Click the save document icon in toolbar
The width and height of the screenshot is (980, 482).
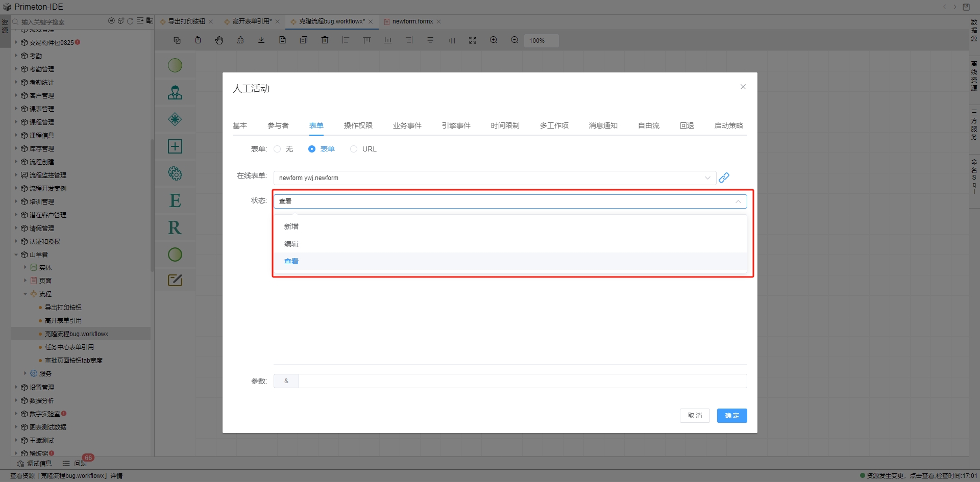pyautogui.click(x=282, y=40)
